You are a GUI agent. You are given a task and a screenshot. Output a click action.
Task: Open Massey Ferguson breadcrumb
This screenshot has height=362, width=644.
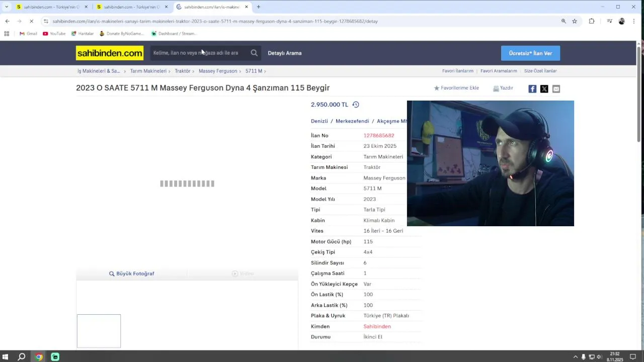[218, 71]
